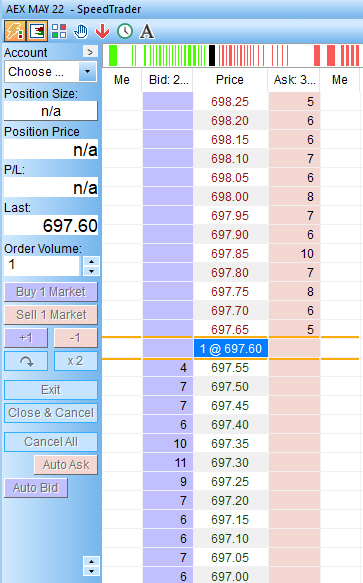Click the Bid column header
The height and width of the screenshot is (583, 363).
(x=168, y=80)
